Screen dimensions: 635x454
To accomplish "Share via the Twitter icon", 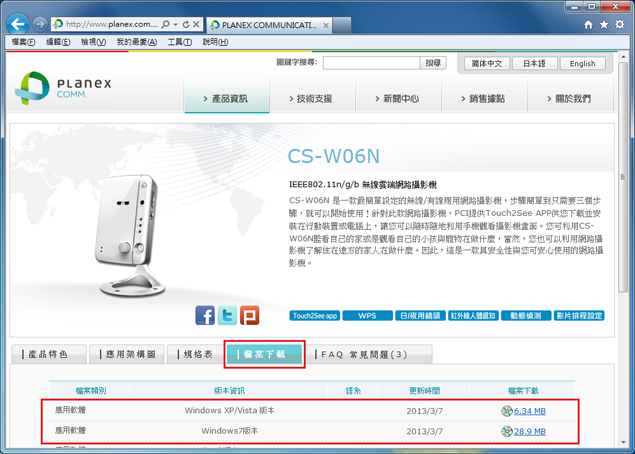I will click(x=227, y=315).
